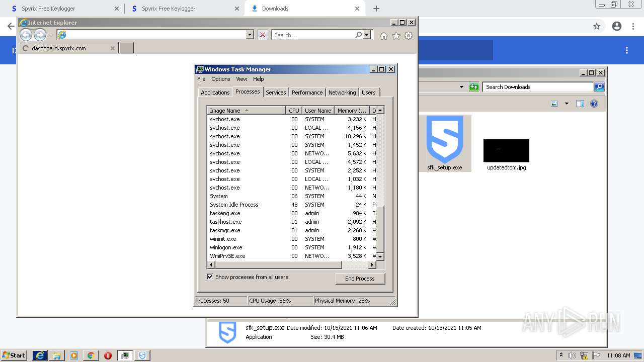Click Explorer change view icon

[x=554, y=104]
